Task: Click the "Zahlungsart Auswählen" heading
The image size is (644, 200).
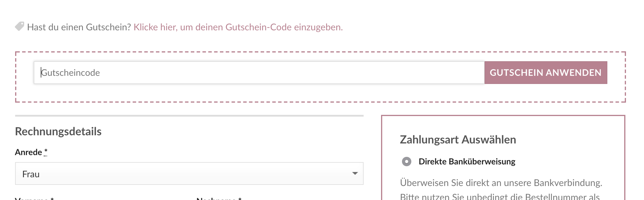Action: coord(458,140)
